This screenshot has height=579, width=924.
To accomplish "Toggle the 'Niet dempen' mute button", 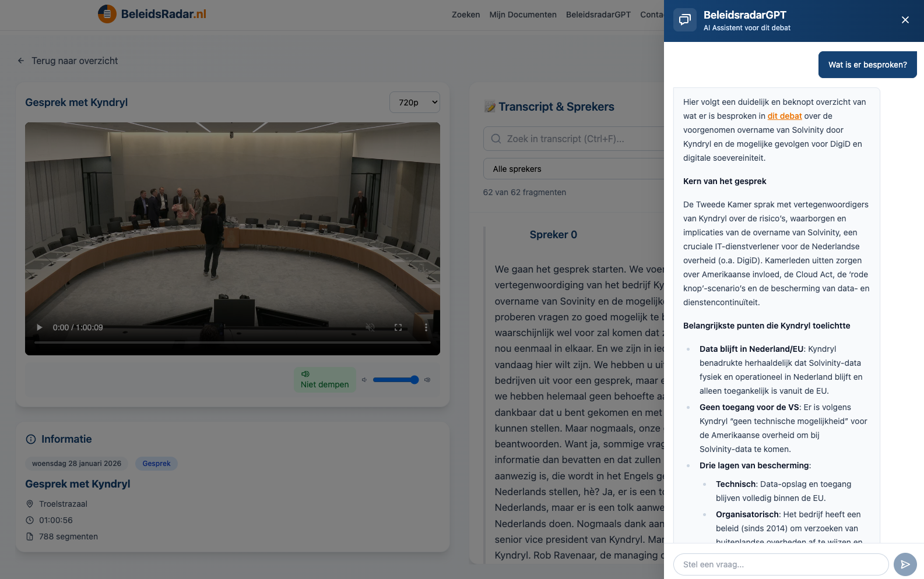I will click(325, 379).
